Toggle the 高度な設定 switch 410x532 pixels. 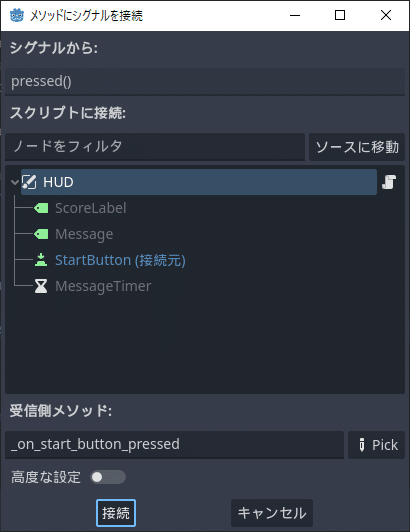coord(108,477)
